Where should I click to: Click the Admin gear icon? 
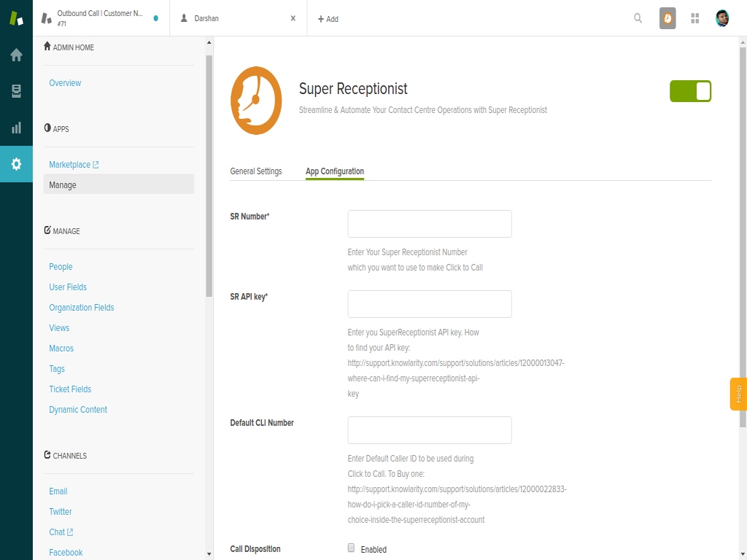coord(16,164)
